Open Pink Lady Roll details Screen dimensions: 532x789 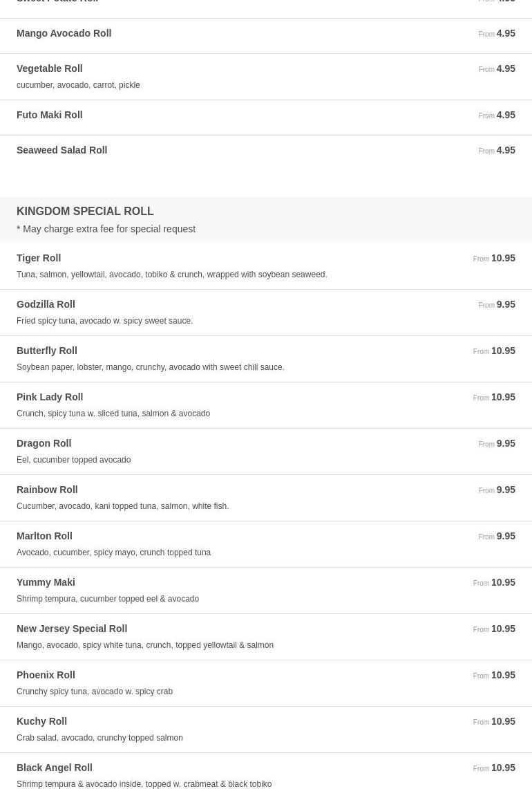[x=50, y=397]
